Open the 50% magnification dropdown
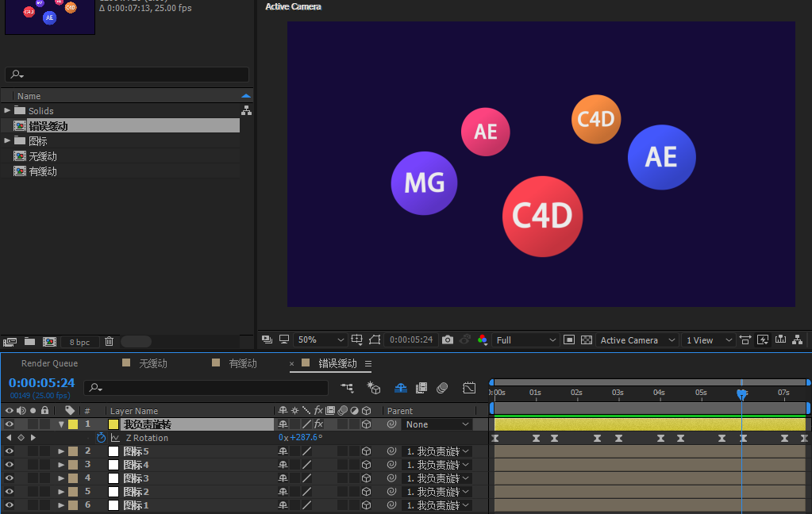Image resolution: width=812 pixels, height=514 pixels. point(321,339)
